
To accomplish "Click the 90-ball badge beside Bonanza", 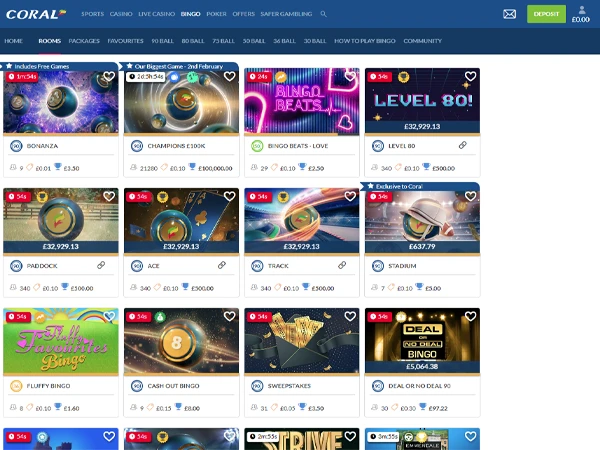I will [x=16, y=146].
